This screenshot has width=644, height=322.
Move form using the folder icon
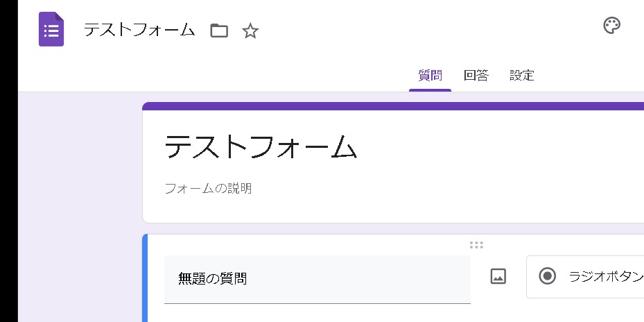tap(219, 31)
